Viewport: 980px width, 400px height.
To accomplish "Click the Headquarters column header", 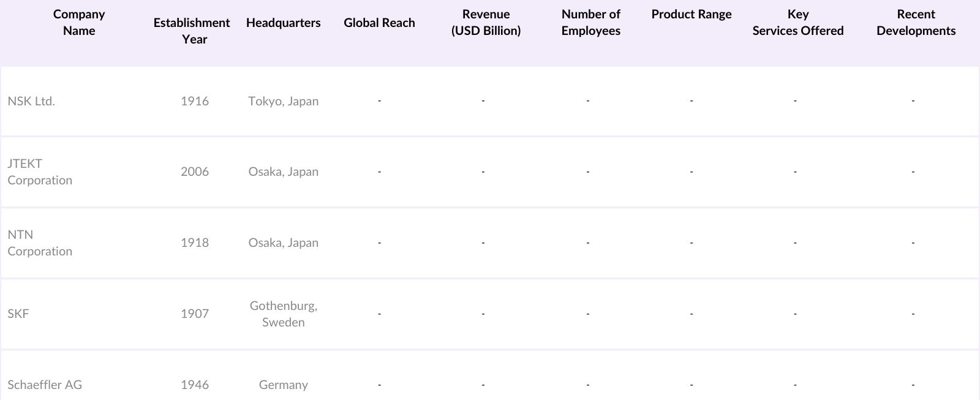I will pos(284,23).
